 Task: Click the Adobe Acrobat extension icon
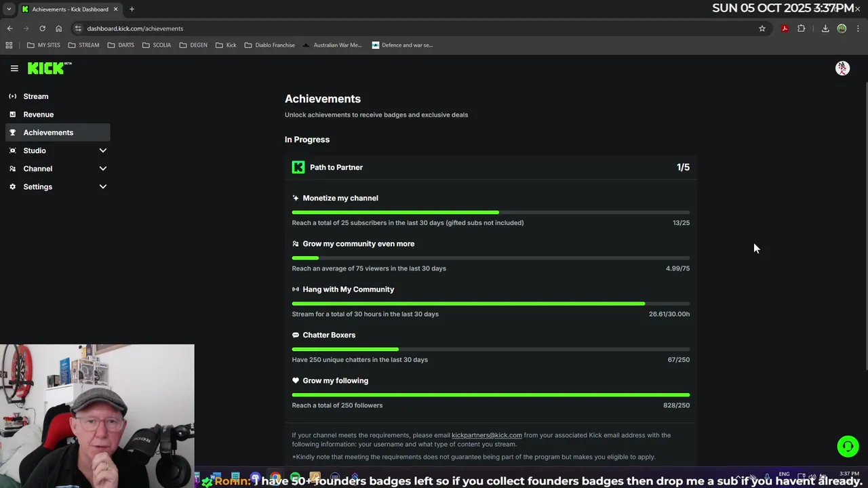[x=785, y=28]
